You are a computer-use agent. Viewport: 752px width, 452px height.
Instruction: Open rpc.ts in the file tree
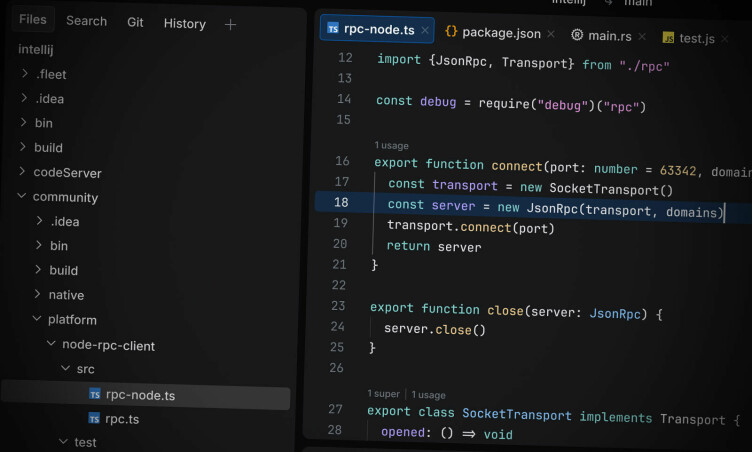pos(122,419)
